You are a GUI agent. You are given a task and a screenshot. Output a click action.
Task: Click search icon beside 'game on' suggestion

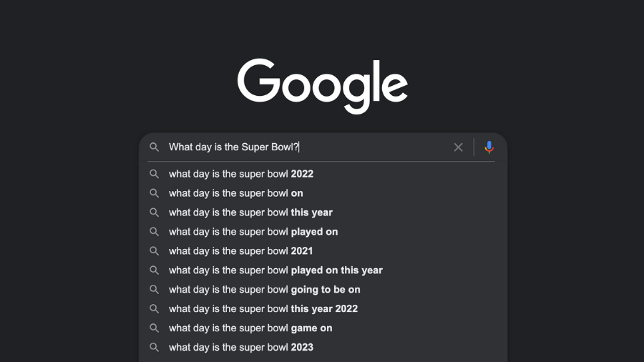[x=154, y=328]
